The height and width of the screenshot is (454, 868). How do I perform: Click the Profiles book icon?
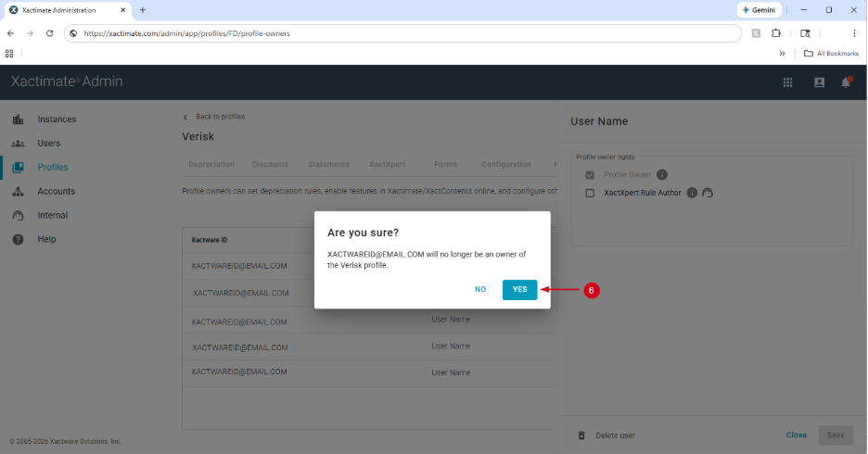point(18,167)
